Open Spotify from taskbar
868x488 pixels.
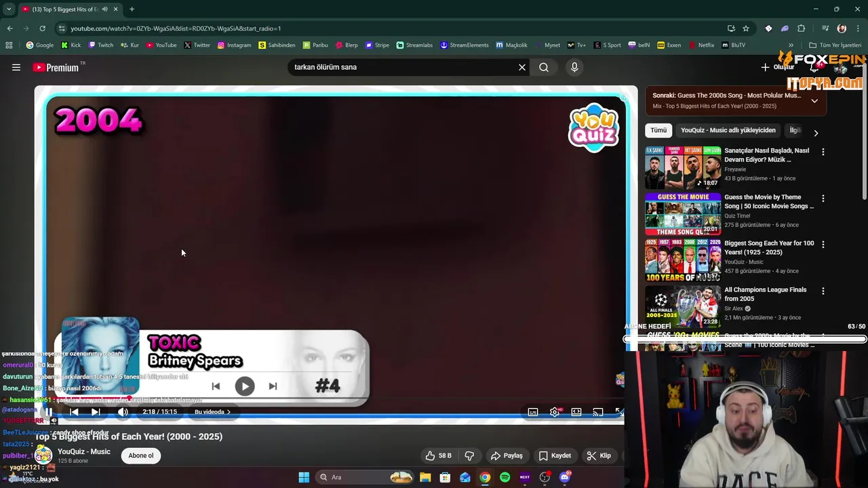pos(505,477)
